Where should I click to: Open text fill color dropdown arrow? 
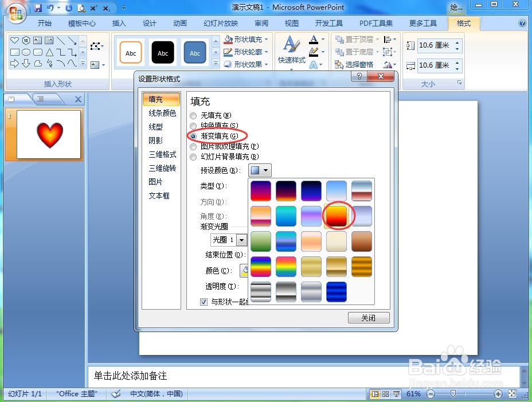coord(323,40)
